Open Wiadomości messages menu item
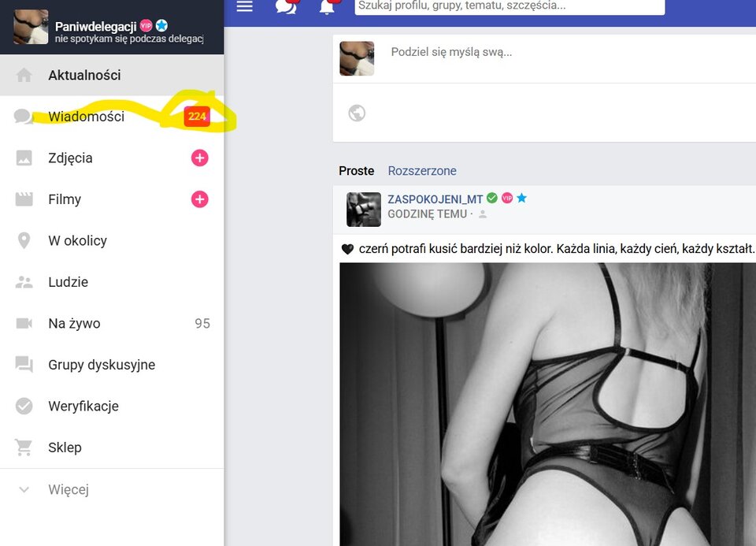The width and height of the screenshot is (756, 546). pos(86,117)
